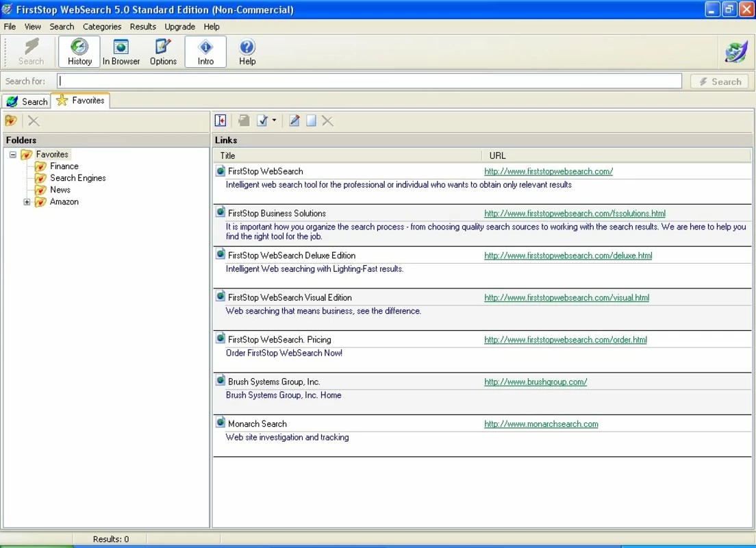
Task: Select the Search Engines folder in the tree
Action: (x=77, y=178)
